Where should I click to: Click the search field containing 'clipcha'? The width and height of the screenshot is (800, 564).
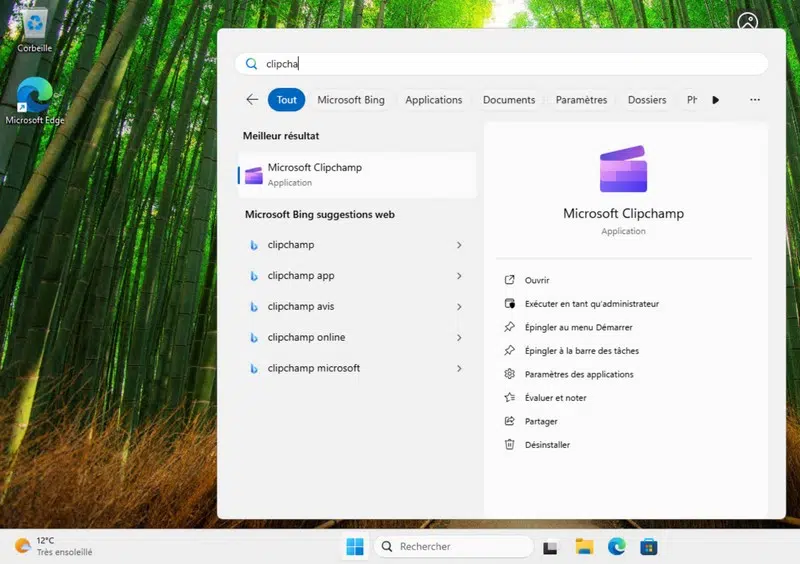point(500,64)
